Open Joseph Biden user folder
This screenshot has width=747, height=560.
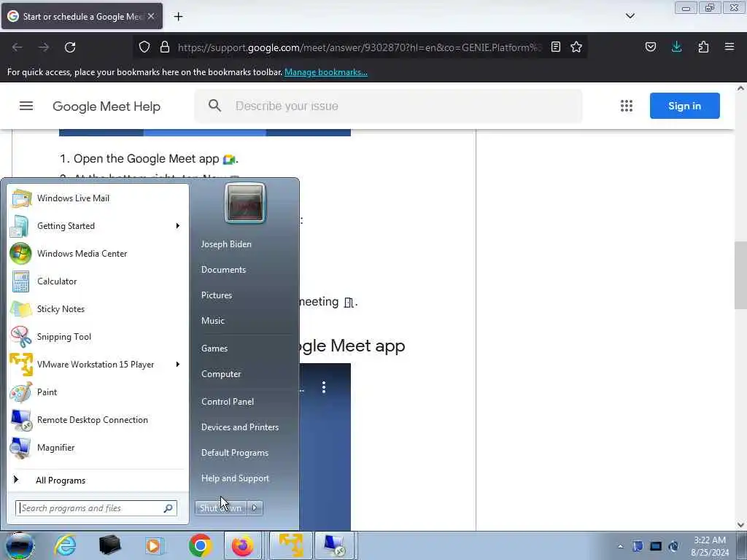226,244
